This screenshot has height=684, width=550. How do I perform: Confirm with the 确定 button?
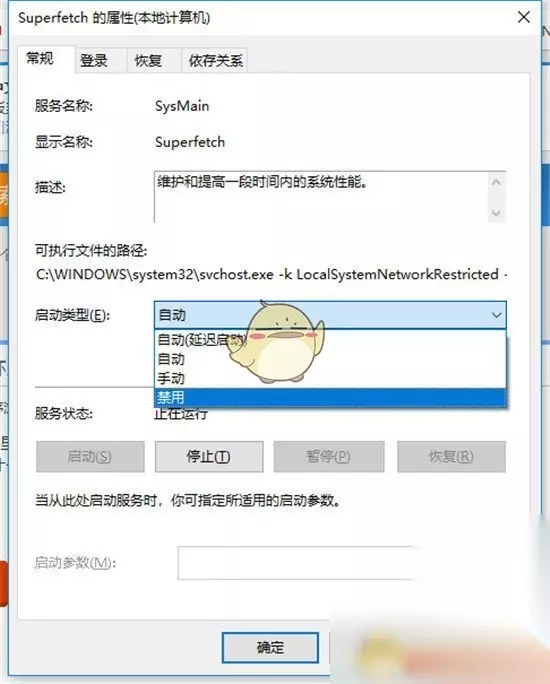270,647
